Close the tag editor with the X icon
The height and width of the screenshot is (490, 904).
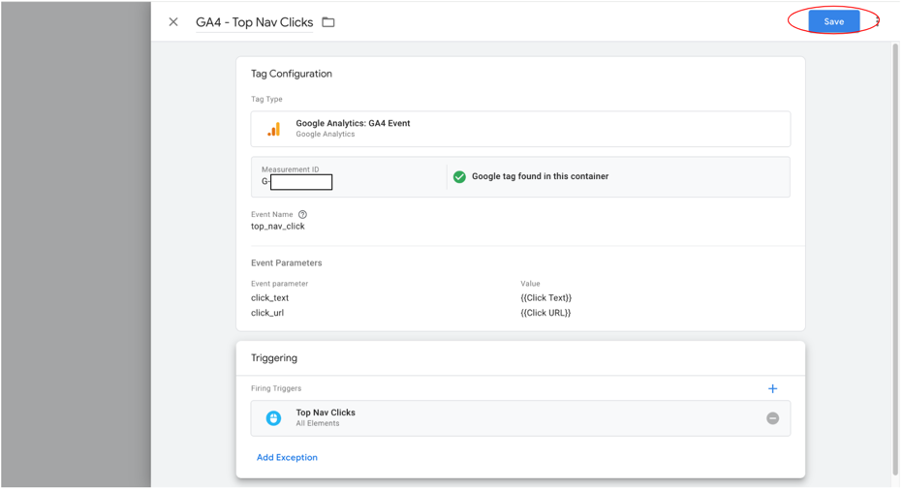click(x=173, y=22)
